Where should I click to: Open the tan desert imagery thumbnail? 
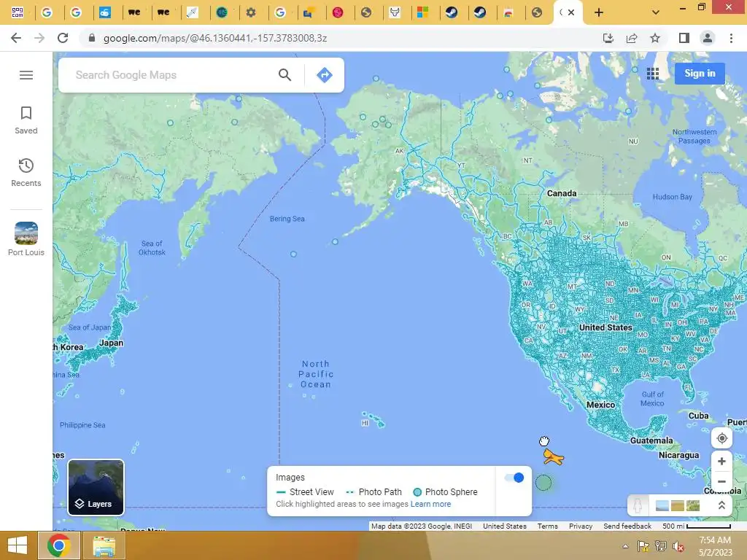678,505
